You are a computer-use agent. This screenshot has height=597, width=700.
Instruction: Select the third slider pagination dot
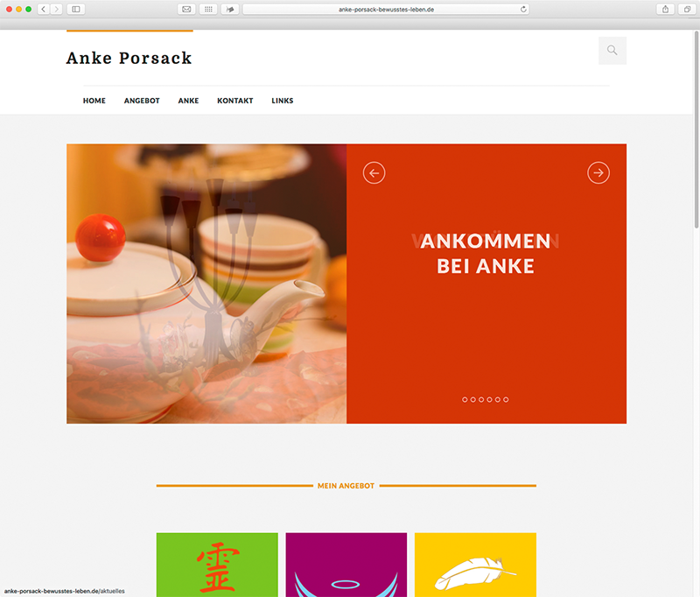(x=481, y=400)
